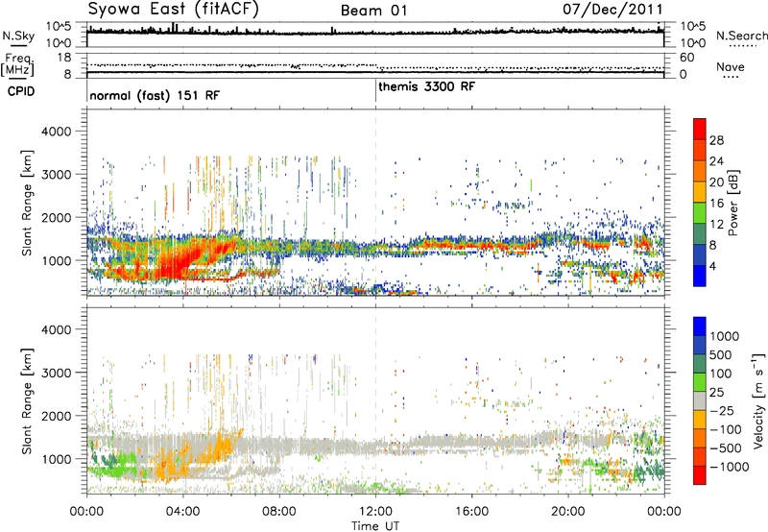Image resolution: width=768 pixels, height=532 pixels.
Task: Click the '20:00' time axis tick
Action: tap(568, 512)
